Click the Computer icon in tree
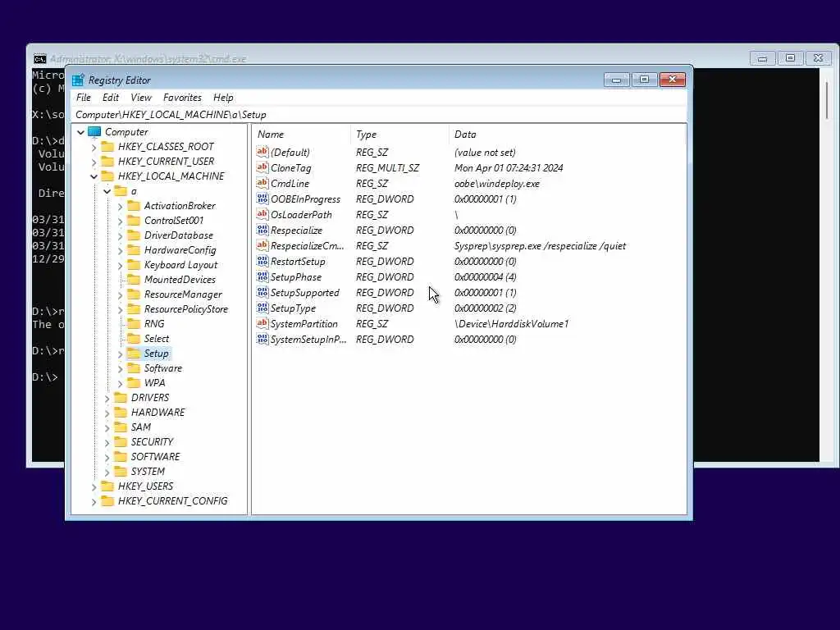 (94, 132)
